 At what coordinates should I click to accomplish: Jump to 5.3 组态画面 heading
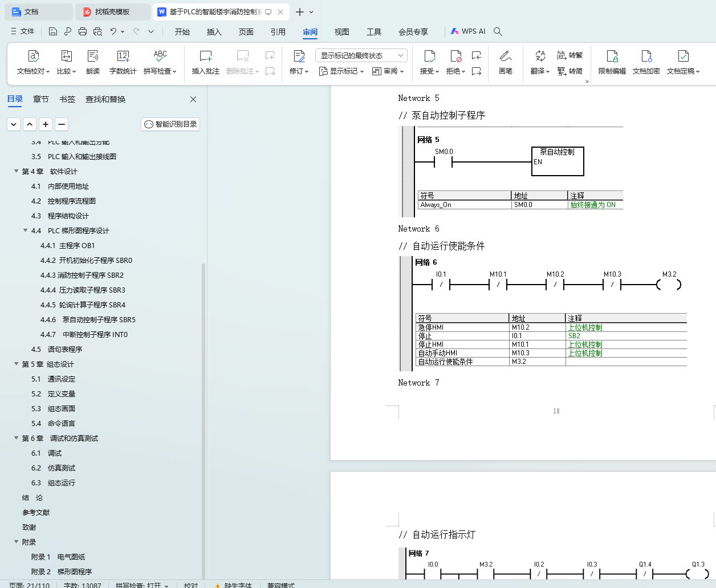53,408
